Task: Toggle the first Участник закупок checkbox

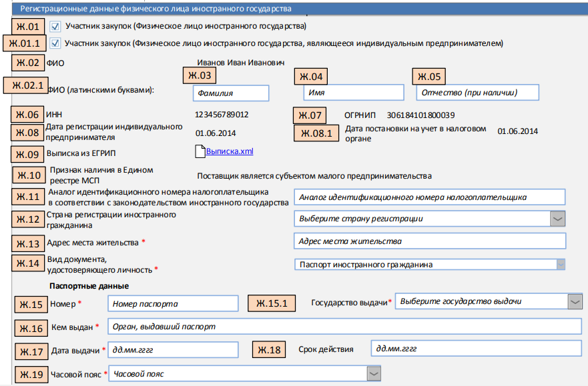Action: tap(56, 27)
